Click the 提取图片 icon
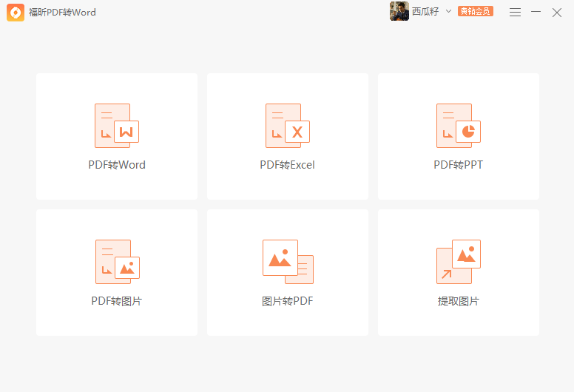Image resolution: width=574 pixels, height=392 pixels. coord(458,261)
